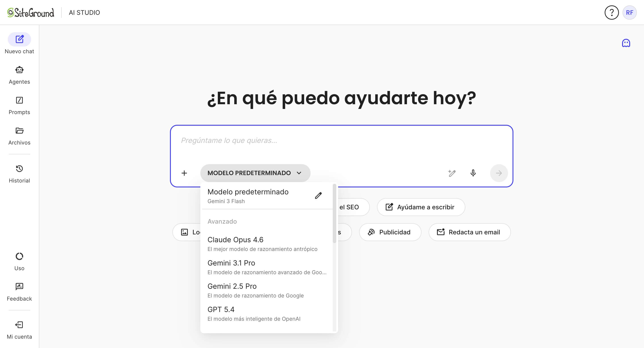Edit the default model with the pencil
This screenshot has height=348, width=644.
tap(318, 195)
